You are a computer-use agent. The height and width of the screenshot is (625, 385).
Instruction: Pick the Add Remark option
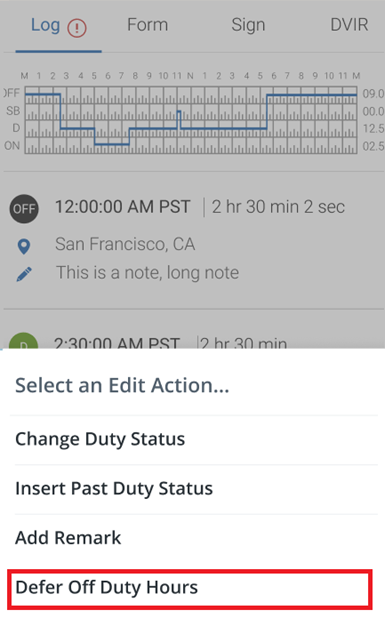(x=194, y=538)
